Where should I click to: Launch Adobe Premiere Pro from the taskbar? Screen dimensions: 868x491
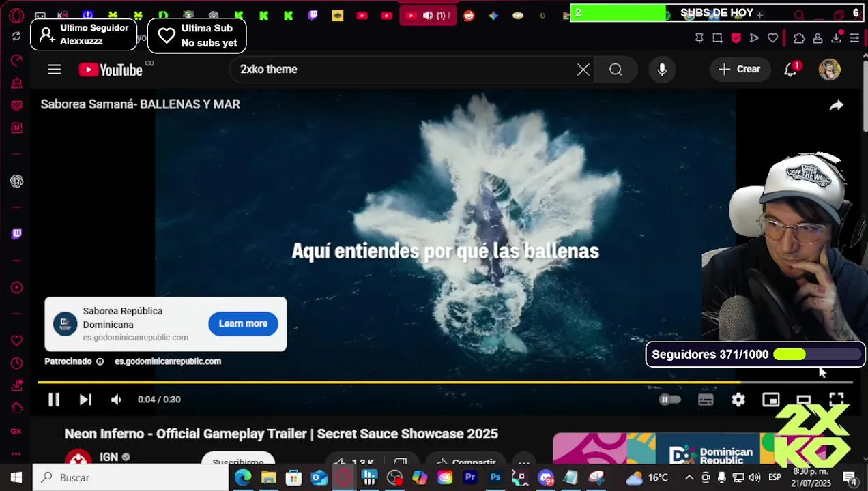point(470,478)
